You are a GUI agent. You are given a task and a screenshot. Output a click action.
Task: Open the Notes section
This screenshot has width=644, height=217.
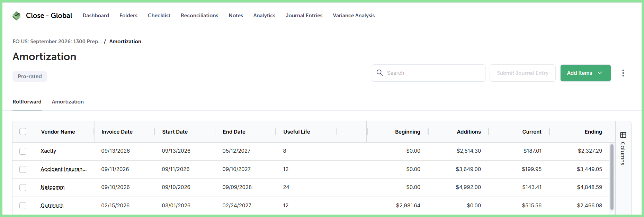coord(236,16)
